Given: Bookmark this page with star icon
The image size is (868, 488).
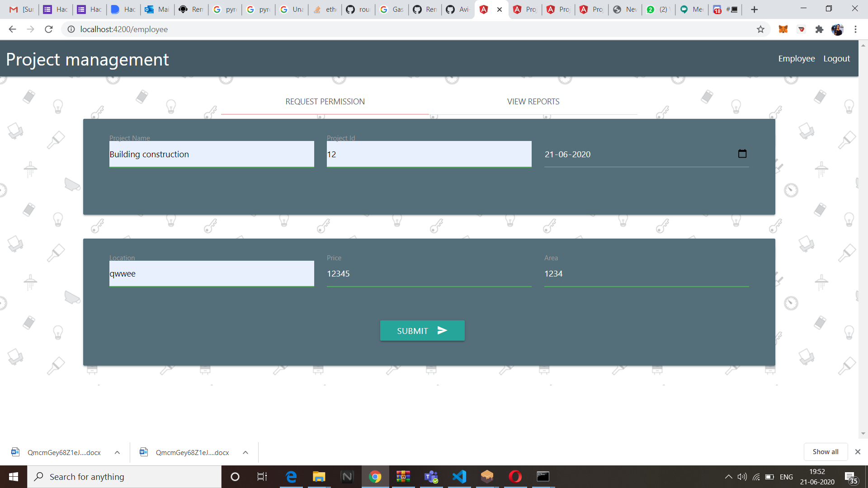Looking at the screenshot, I should 760,29.
